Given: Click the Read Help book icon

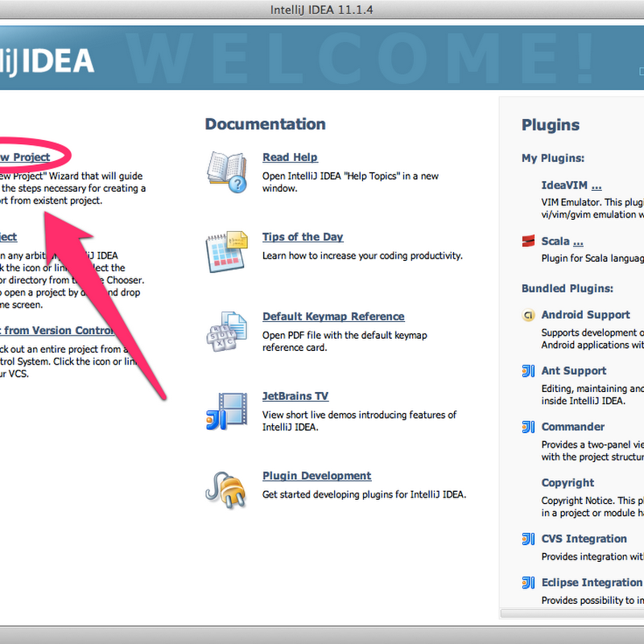Looking at the screenshot, I should 227,172.
